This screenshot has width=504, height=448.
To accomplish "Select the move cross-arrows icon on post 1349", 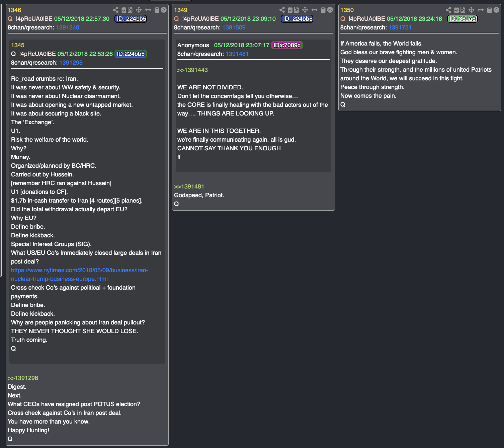I will pyautogui.click(x=305, y=10).
